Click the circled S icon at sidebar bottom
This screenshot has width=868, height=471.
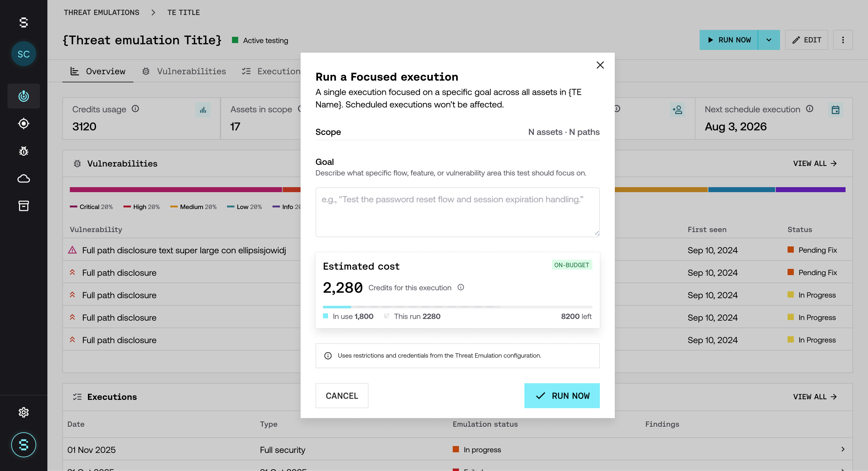(x=24, y=445)
